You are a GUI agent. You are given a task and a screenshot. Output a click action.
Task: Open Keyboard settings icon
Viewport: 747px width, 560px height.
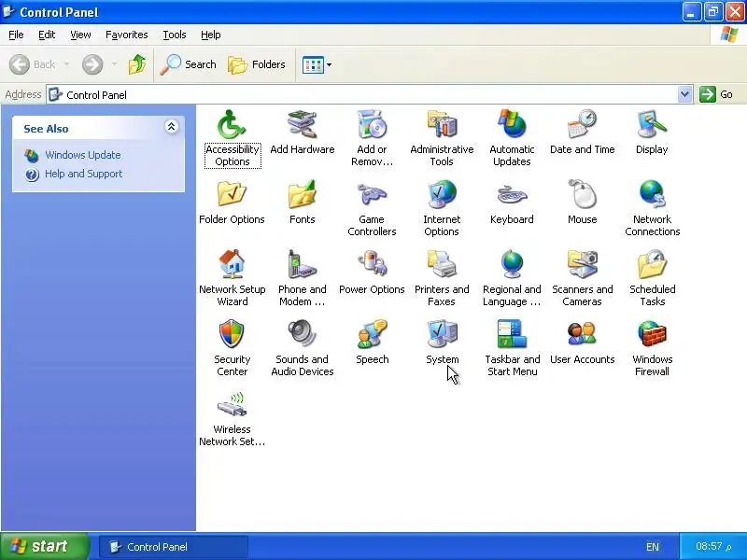[x=512, y=194]
